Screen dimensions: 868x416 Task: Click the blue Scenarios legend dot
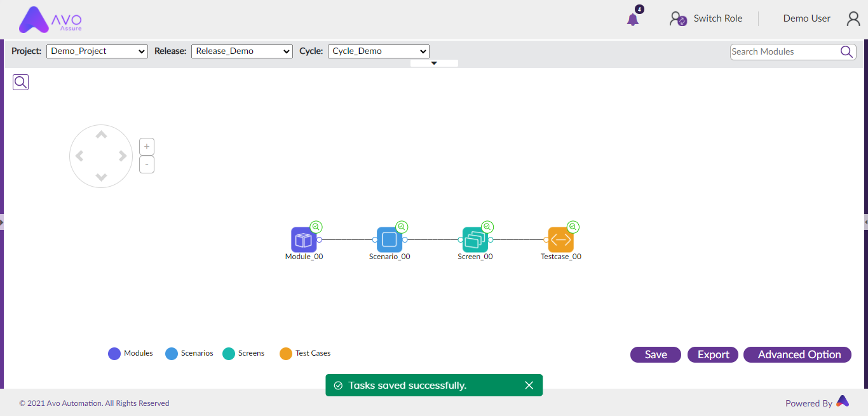coord(172,354)
